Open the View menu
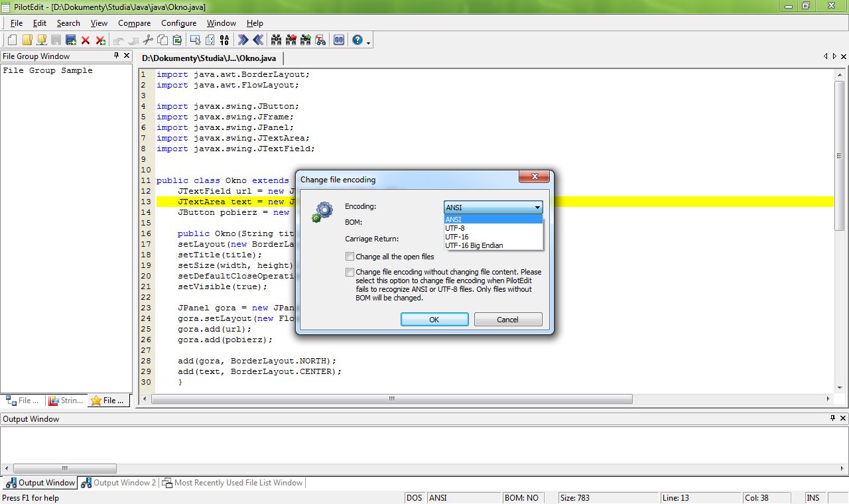 [x=99, y=23]
